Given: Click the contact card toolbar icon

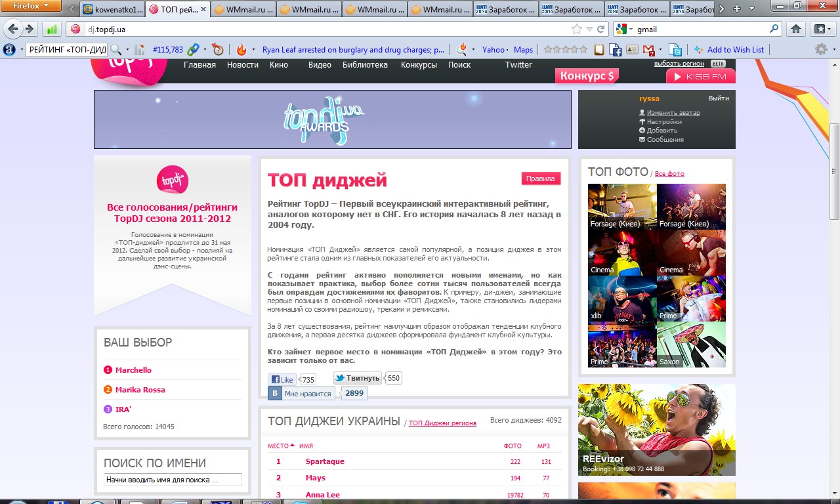Looking at the screenshot, I should [x=632, y=49].
